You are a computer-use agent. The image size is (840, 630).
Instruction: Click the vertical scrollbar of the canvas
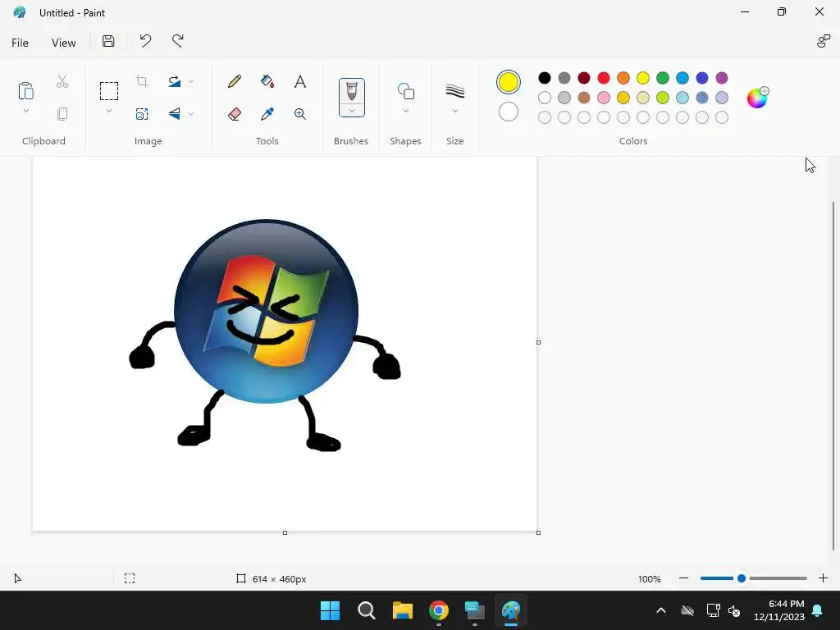[x=833, y=375]
